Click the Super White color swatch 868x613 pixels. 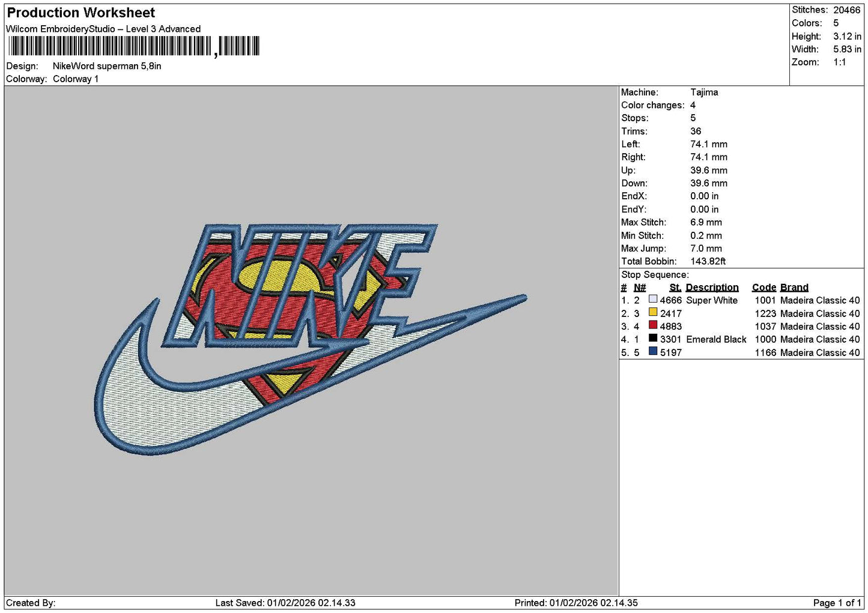[653, 299]
